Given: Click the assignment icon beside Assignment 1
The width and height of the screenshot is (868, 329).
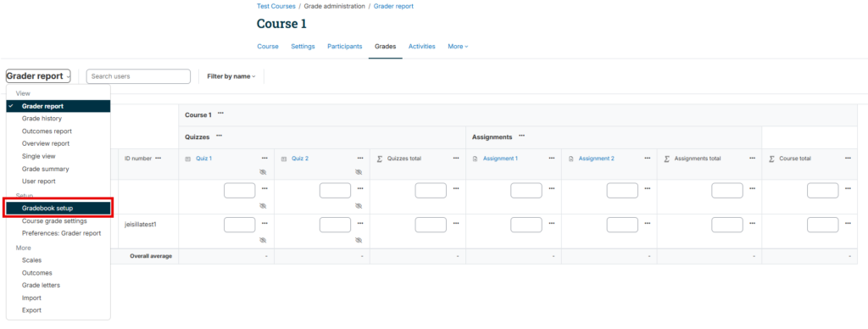Looking at the screenshot, I should [475, 159].
